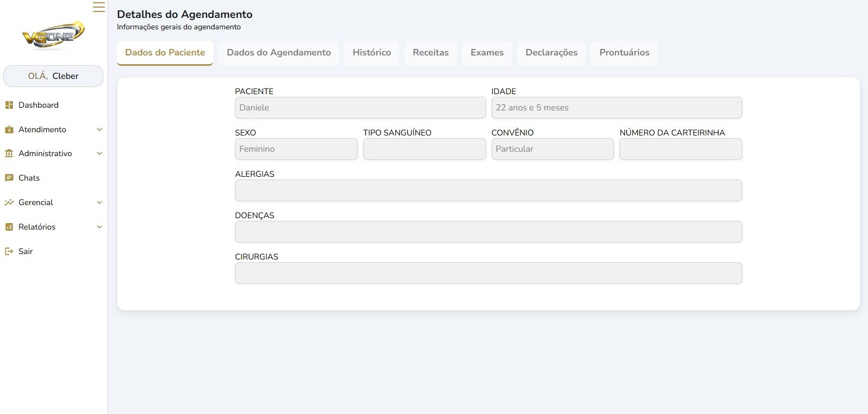Image resolution: width=868 pixels, height=414 pixels.
Task: Open the Declarações tab
Action: (x=551, y=53)
